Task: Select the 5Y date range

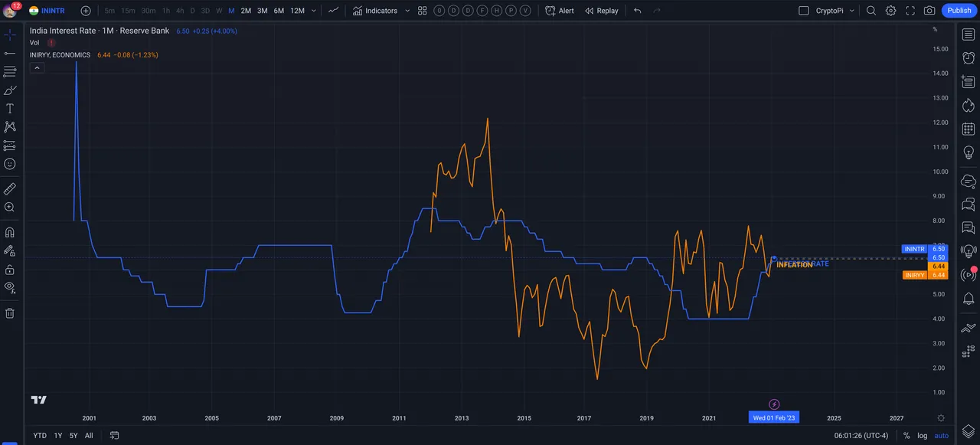Action: [73, 436]
